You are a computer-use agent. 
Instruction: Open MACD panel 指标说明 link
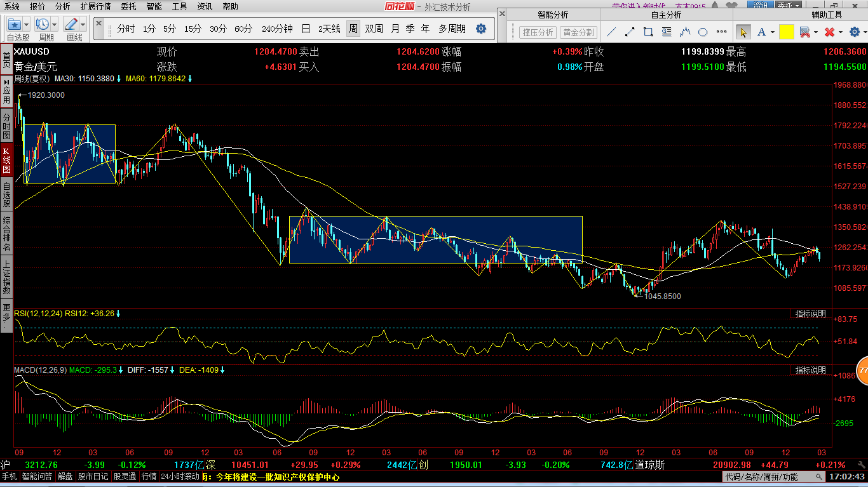tap(810, 370)
